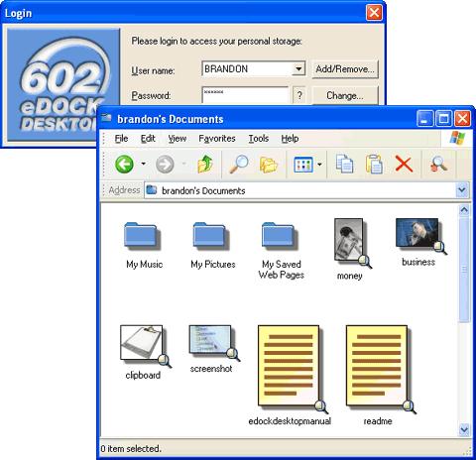The width and height of the screenshot is (476, 460).
Task: Open the My Pictures folder
Action: [210, 236]
